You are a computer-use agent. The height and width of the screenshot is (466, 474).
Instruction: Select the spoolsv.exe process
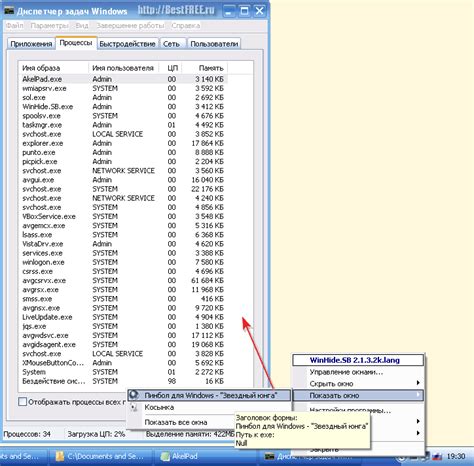tap(123, 116)
